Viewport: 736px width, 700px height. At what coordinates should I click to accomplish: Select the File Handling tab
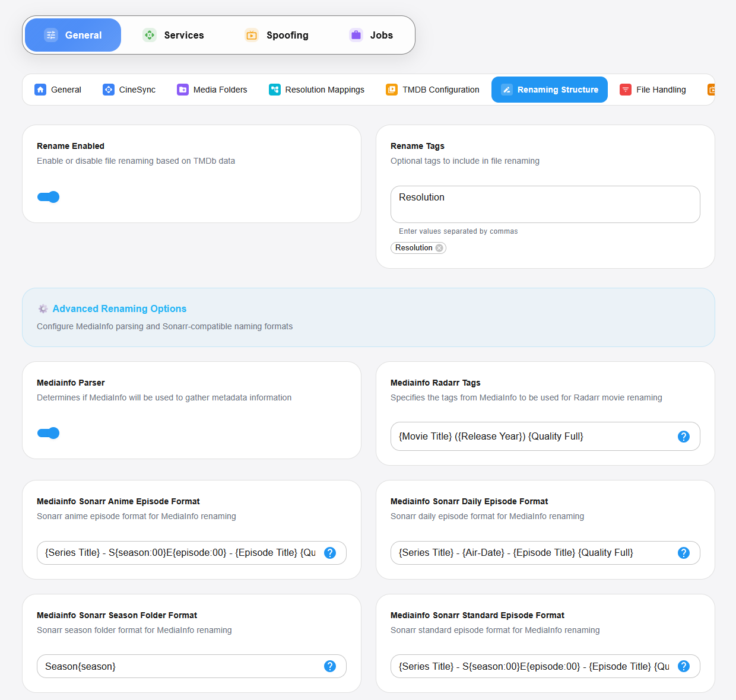click(x=653, y=90)
